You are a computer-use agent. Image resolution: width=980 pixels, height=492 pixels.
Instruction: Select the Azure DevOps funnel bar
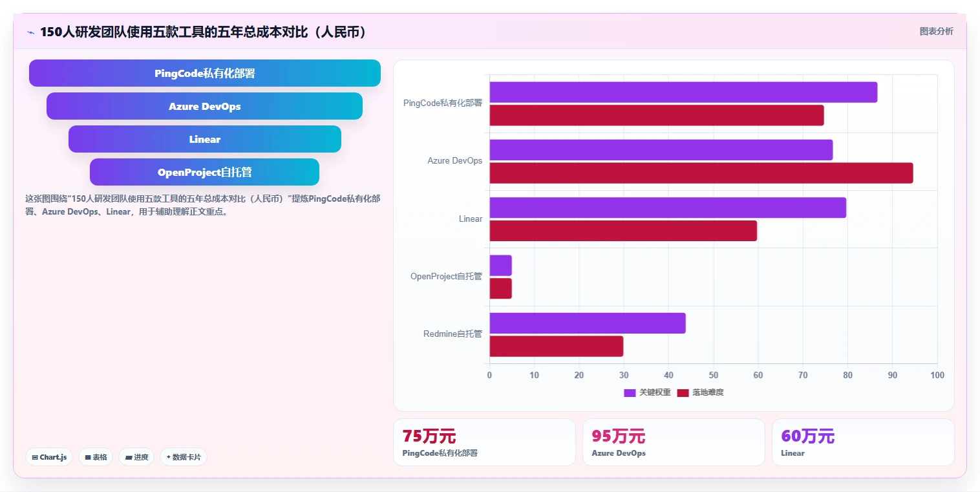(204, 106)
